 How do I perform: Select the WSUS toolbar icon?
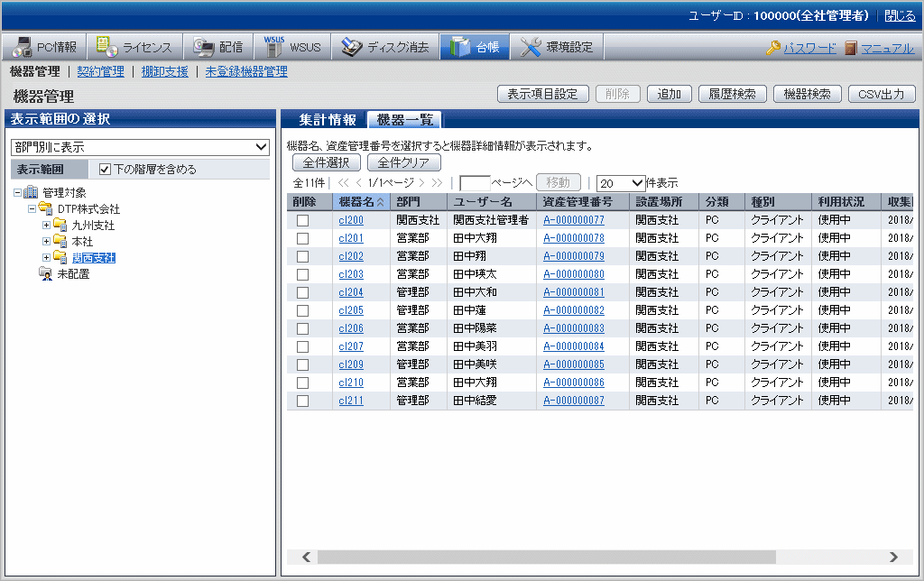coord(274,47)
